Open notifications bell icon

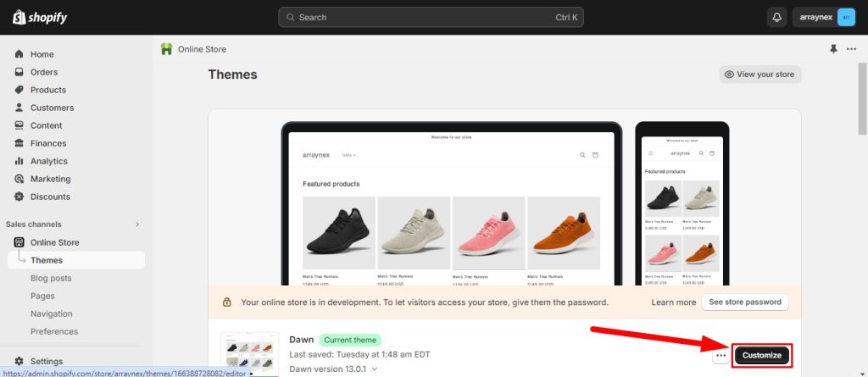(776, 17)
